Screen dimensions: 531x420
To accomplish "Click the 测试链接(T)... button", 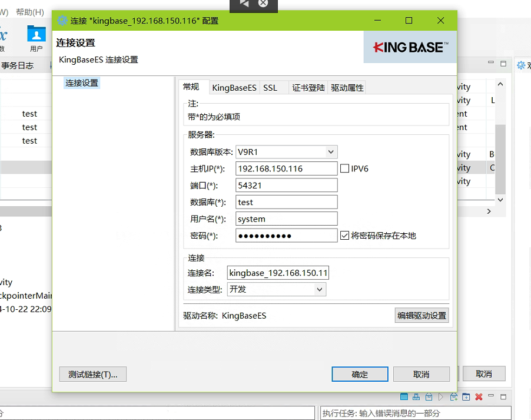I will click(x=92, y=374).
